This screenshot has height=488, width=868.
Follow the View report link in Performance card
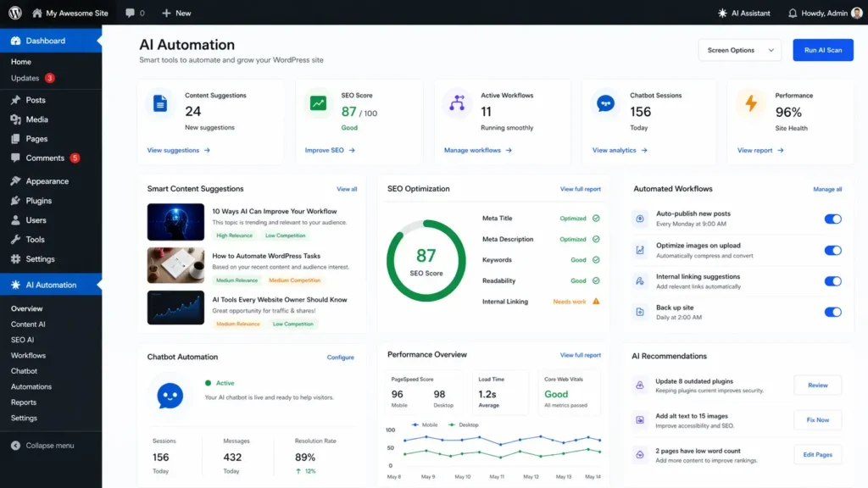point(760,150)
